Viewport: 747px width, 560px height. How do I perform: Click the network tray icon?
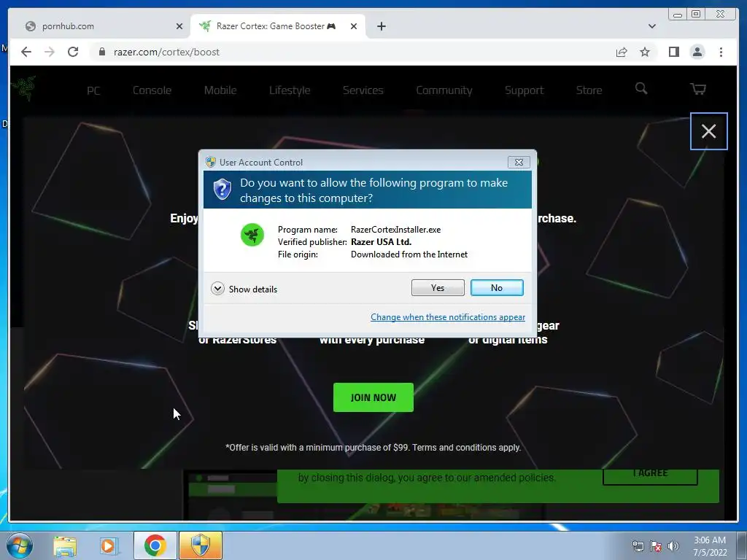pyautogui.click(x=638, y=546)
